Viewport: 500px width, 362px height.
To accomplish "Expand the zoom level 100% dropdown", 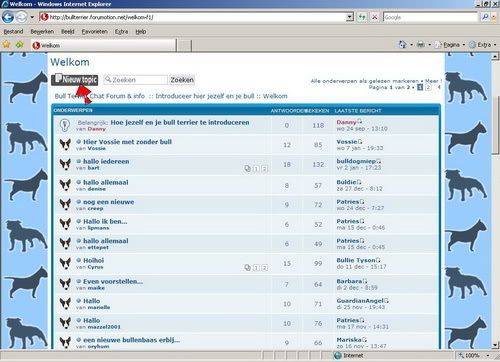I will [x=488, y=356].
